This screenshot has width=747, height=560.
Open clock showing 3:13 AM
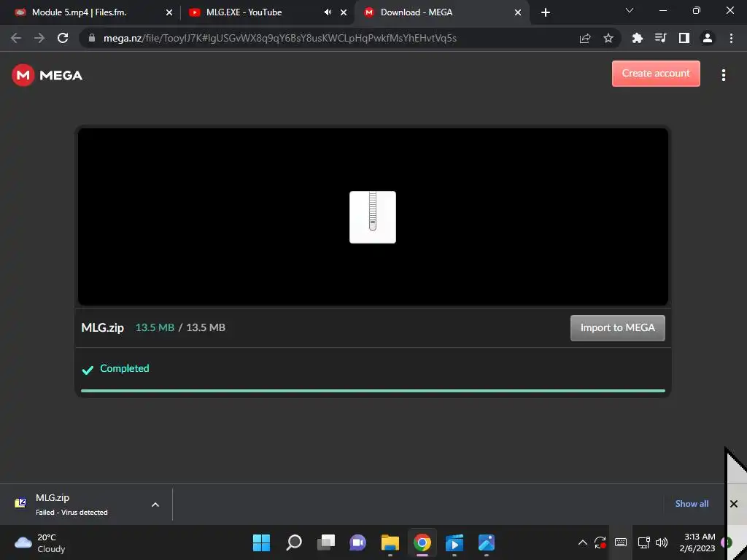[x=697, y=542]
